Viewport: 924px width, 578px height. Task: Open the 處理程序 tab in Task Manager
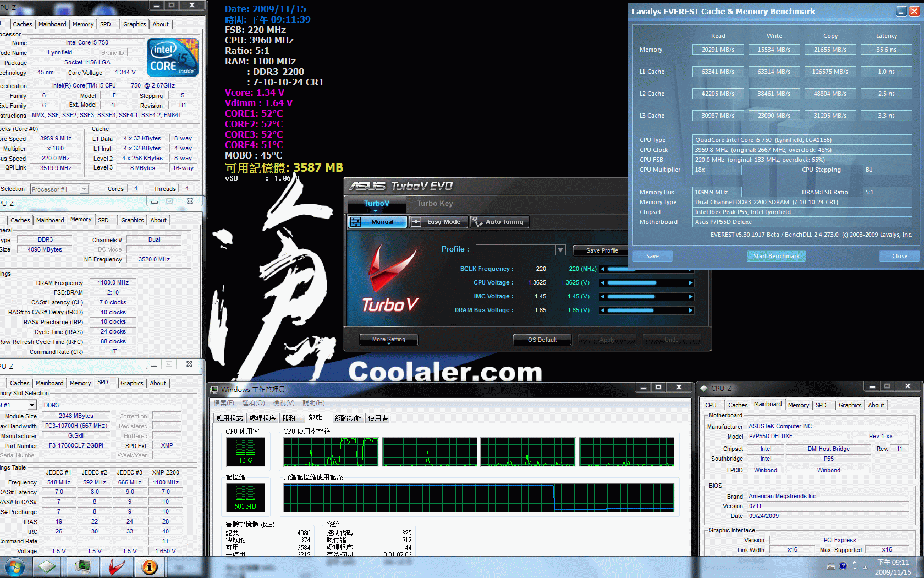click(x=262, y=418)
